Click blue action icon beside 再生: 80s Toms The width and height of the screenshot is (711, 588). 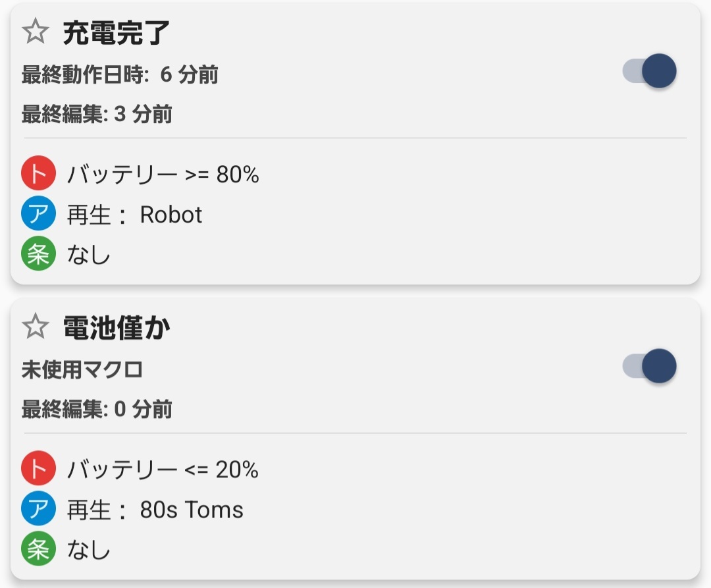tap(38, 510)
